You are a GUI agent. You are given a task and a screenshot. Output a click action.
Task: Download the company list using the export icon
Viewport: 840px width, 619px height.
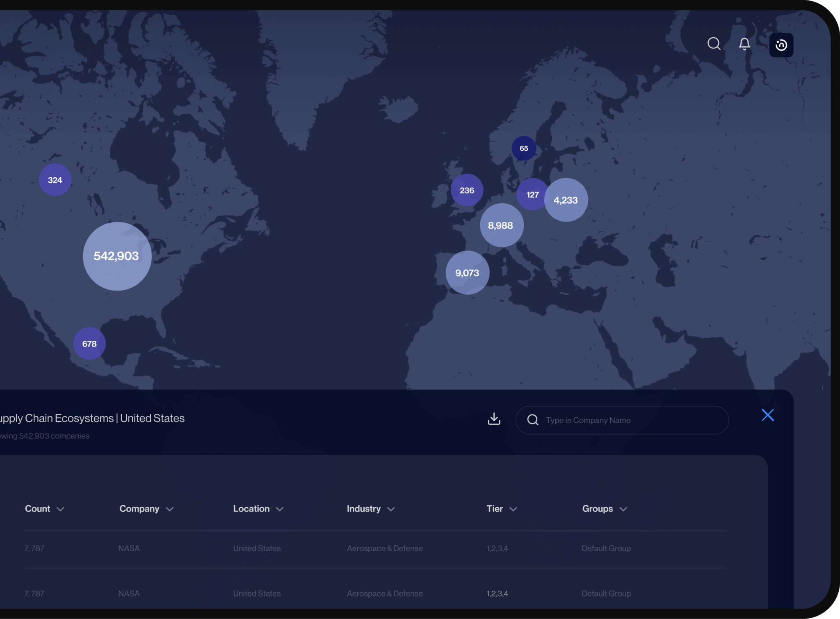493,419
